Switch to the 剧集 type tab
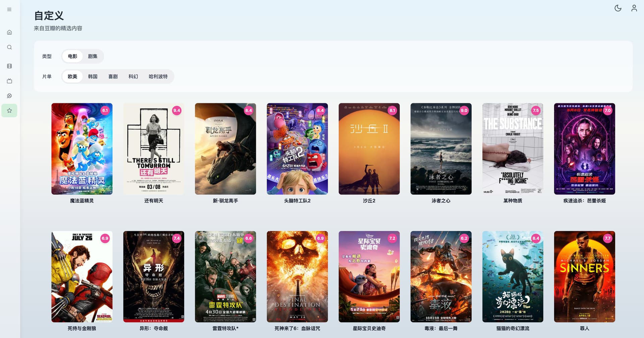 [93, 56]
